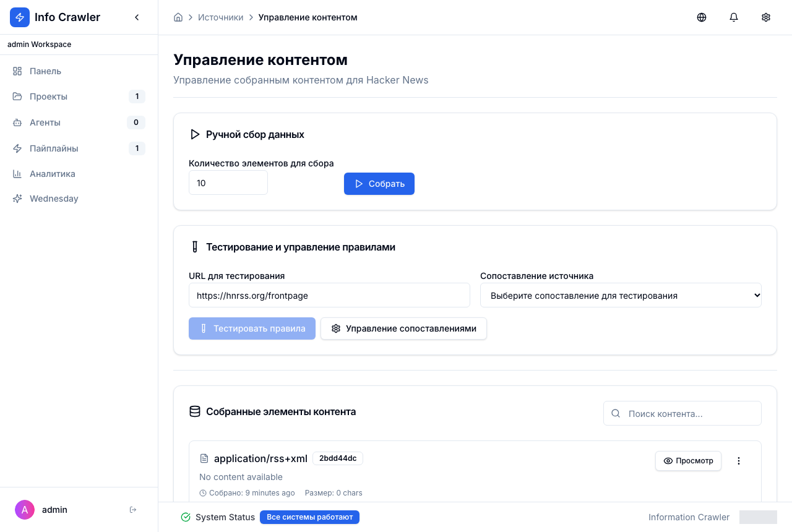Click the admin Workspace label

pos(39,45)
